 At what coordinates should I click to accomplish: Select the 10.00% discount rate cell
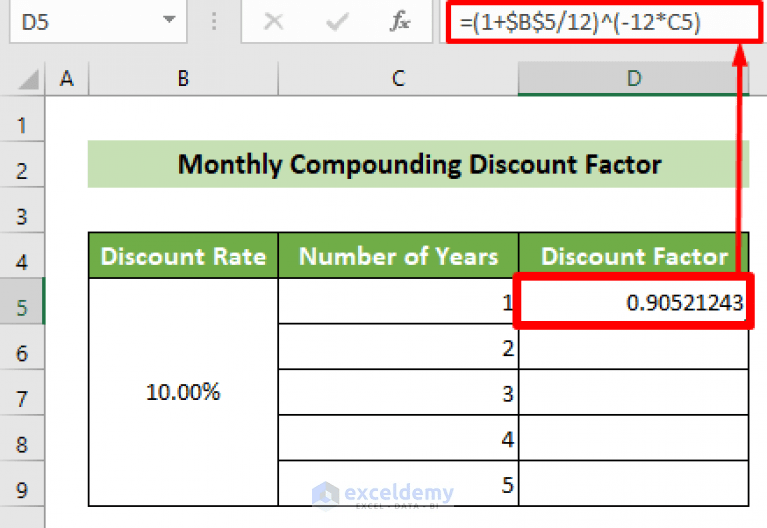click(x=183, y=392)
